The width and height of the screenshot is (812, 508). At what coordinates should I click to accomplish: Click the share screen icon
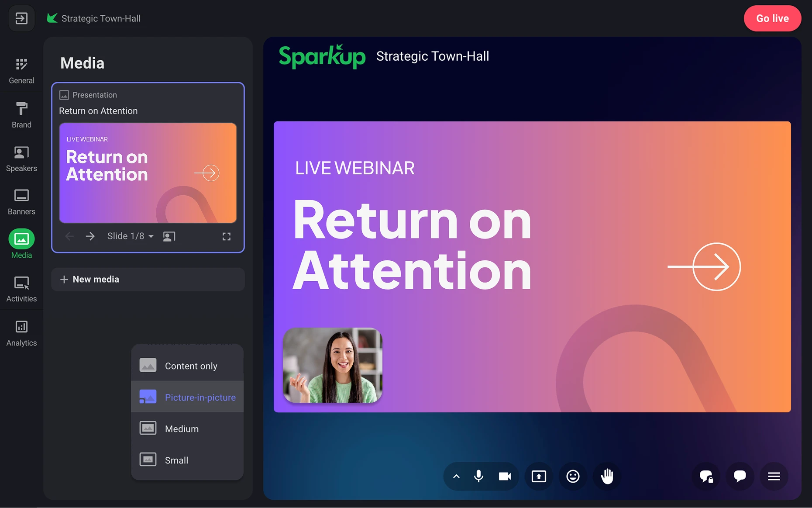pyautogui.click(x=539, y=476)
